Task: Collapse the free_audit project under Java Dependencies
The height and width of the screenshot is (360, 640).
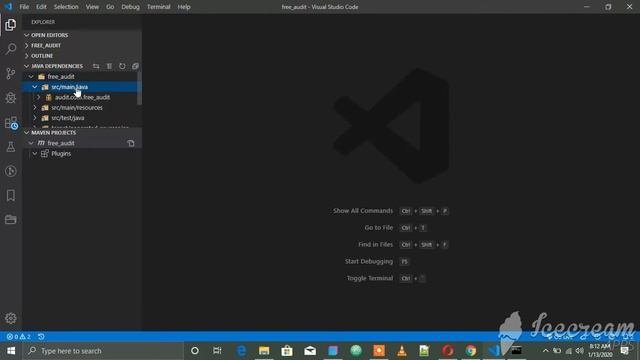Action: [x=31, y=77]
